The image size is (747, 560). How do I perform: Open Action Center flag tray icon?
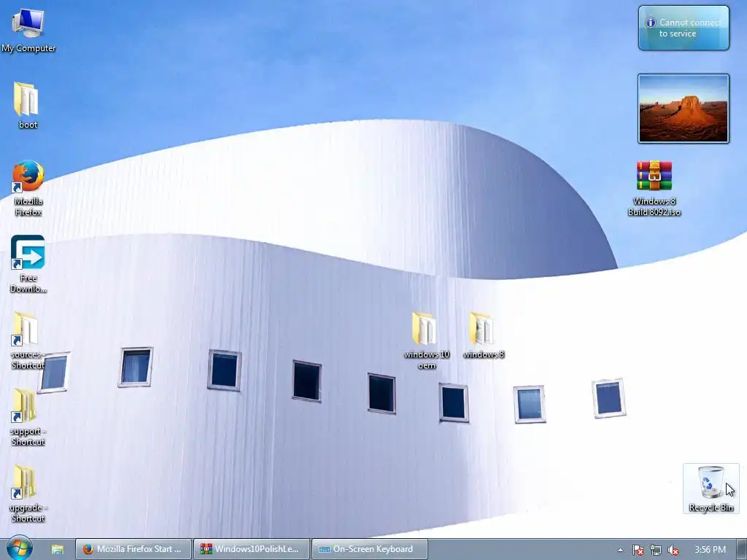pyautogui.click(x=638, y=550)
